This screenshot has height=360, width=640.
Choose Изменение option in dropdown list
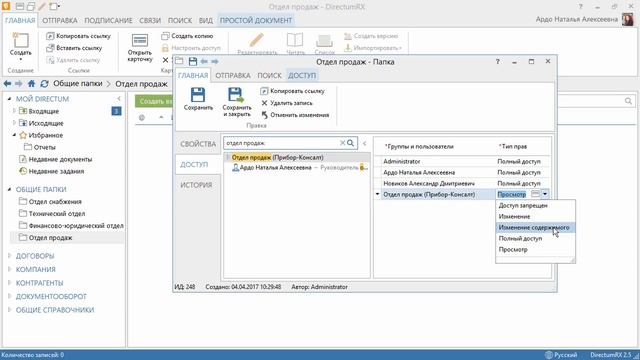[536, 217]
